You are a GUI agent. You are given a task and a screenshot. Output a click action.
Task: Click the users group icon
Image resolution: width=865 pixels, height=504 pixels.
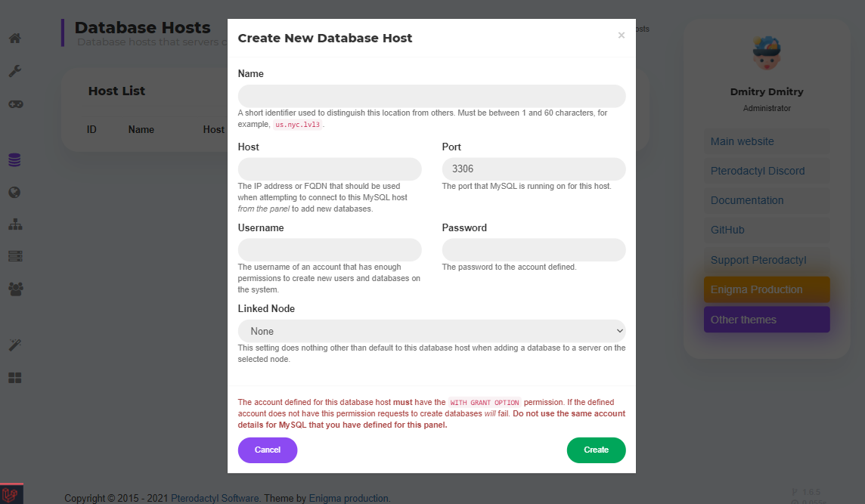tap(15, 288)
